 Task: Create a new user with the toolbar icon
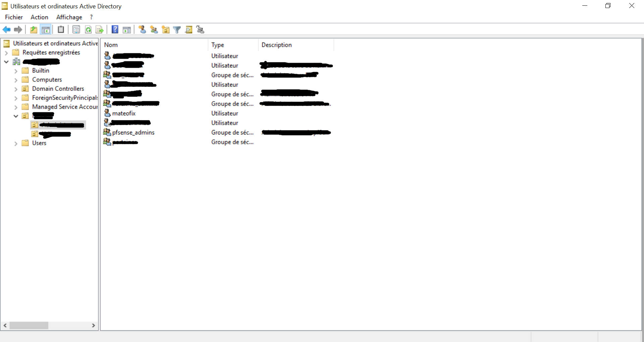pos(142,30)
